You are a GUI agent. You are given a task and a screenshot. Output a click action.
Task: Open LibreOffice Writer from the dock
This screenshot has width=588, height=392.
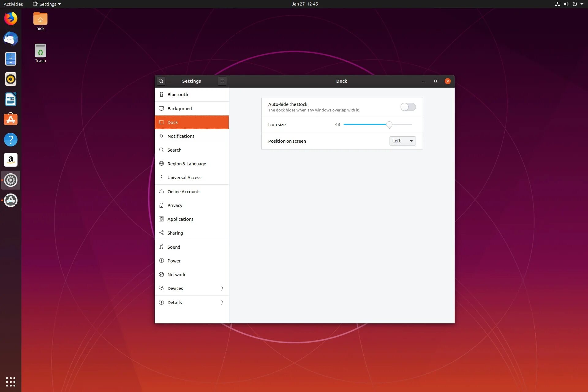[11, 100]
